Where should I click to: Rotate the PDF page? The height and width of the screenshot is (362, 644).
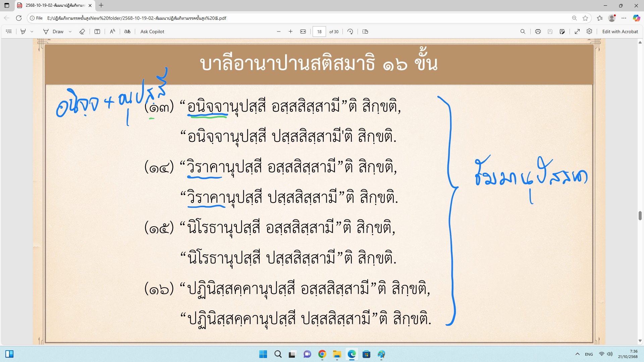tap(350, 32)
